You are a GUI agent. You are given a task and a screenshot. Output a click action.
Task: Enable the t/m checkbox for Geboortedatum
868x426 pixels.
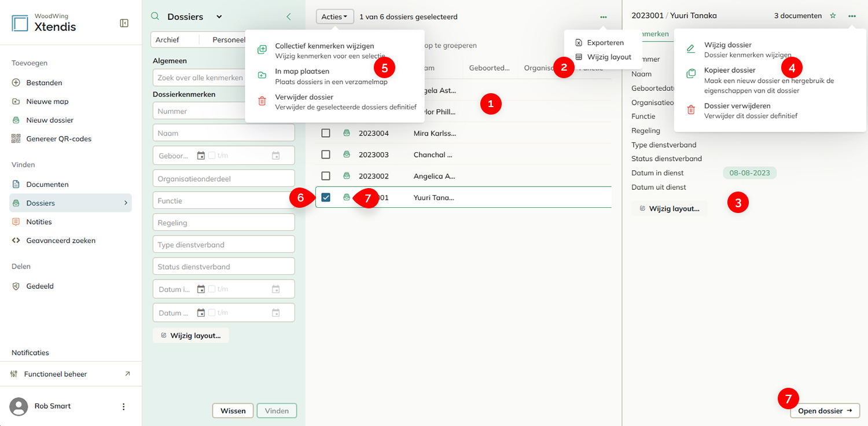click(212, 156)
